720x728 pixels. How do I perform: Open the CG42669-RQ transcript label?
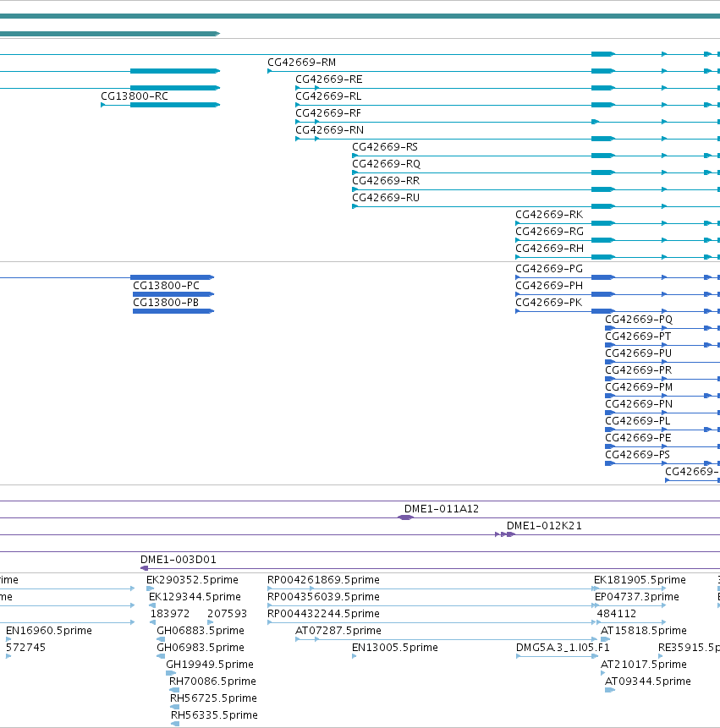pos(386,164)
